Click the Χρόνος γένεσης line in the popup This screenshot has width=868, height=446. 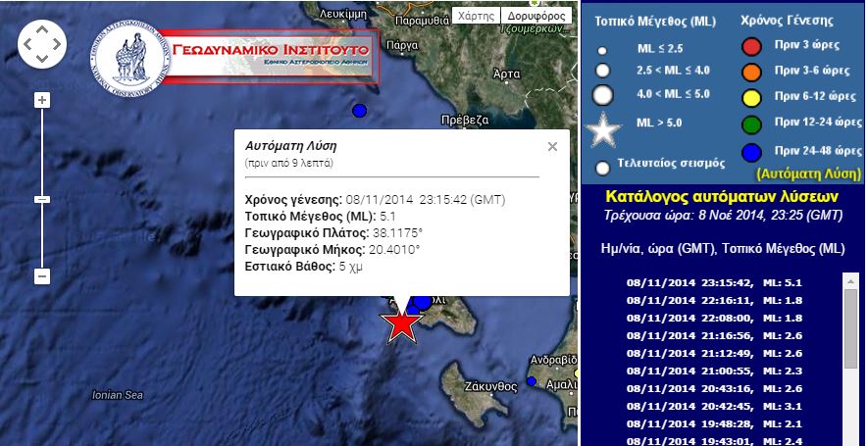click(375, 200)
